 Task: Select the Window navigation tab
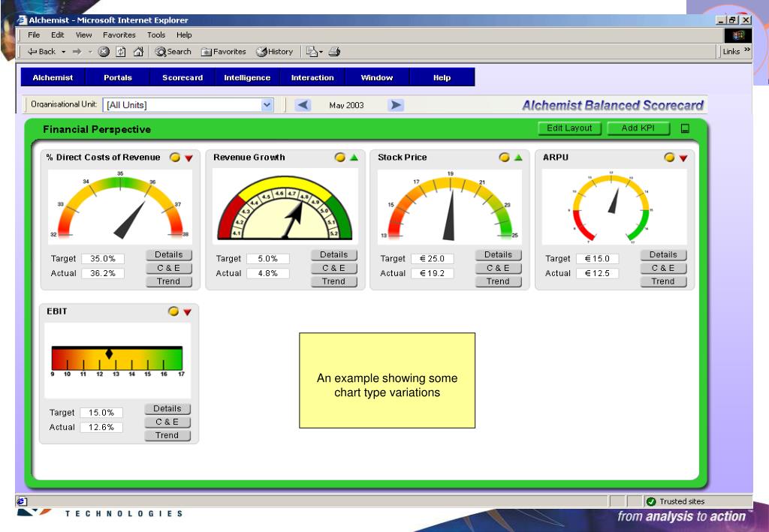(x=377, y=77)
